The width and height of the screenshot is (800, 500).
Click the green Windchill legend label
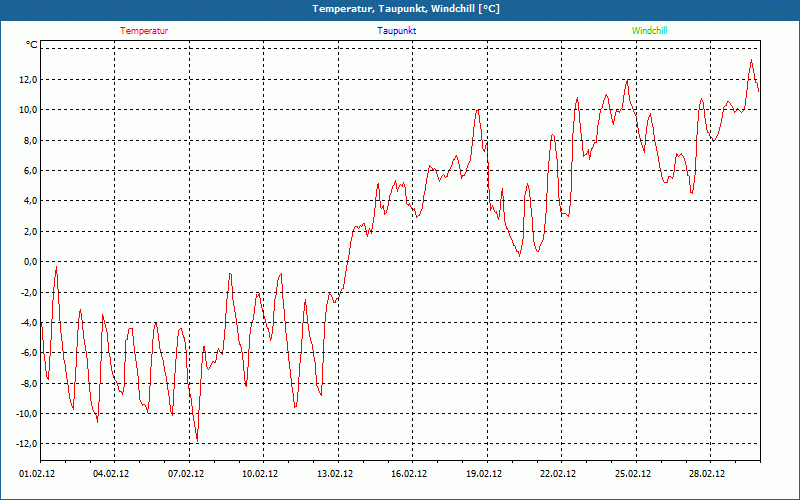(x=649, y=31)
